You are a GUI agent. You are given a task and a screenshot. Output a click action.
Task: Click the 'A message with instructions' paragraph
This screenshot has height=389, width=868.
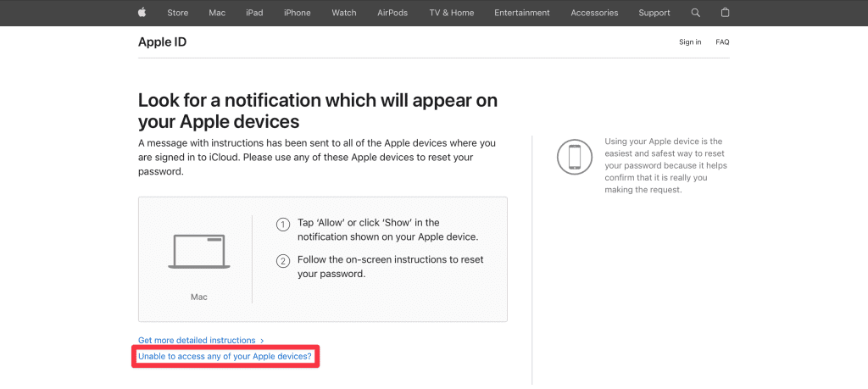coord(317,157)
